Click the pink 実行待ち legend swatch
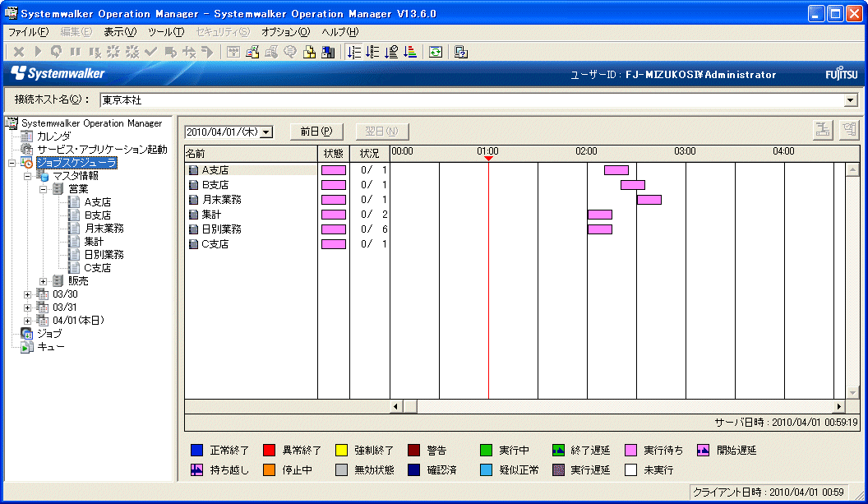Screen dimensions: 868x504 click(x=630, y=451)
